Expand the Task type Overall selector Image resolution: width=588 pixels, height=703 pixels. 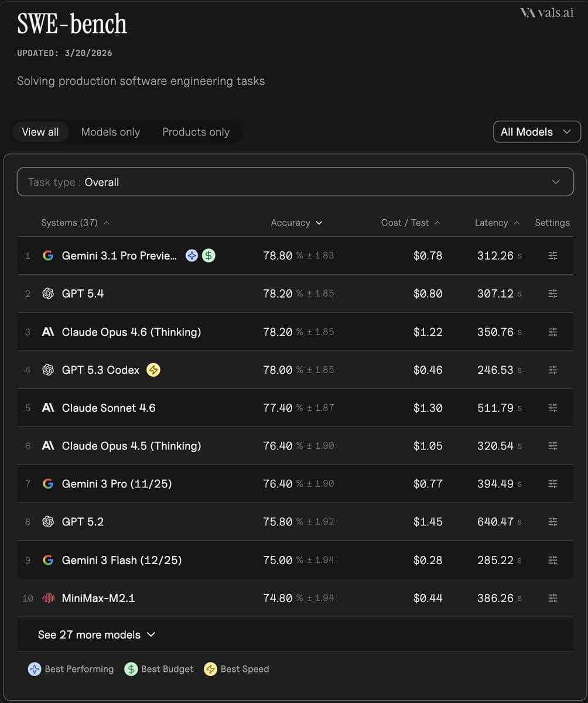[295, 182]
